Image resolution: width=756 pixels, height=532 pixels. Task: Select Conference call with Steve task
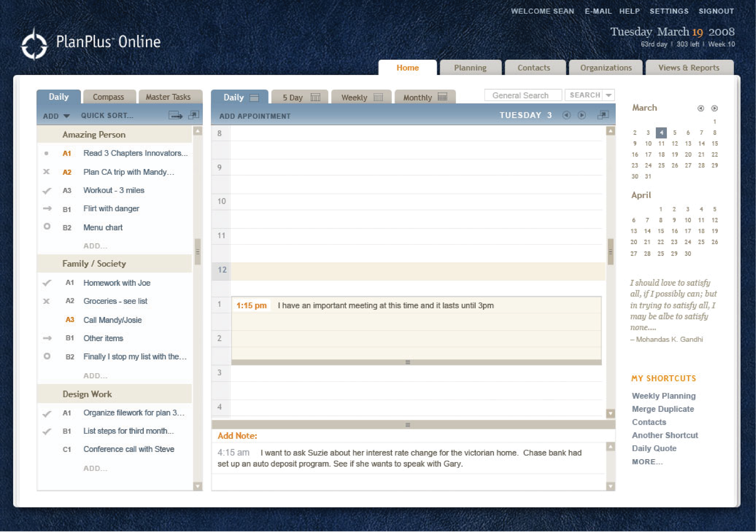coord(129,449)
